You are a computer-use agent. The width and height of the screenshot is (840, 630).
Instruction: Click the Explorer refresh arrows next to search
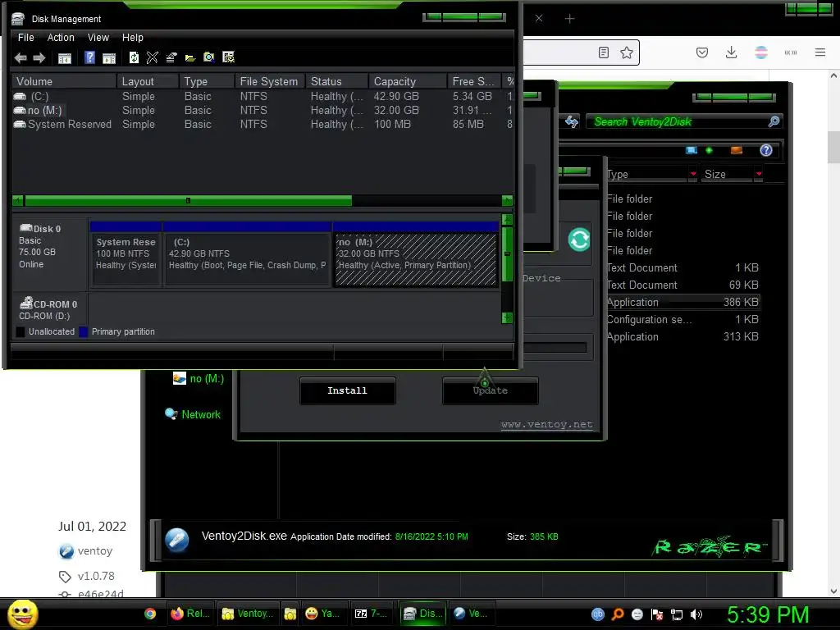(572, 121)
